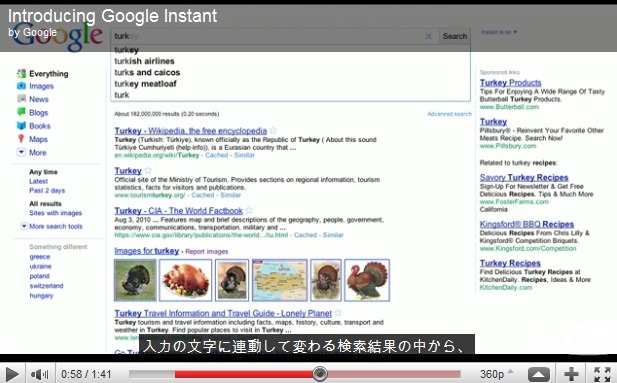Star the Turkey CIA Factbook result
This screenshot has width=617, height=383.
[x=249, y=210]
